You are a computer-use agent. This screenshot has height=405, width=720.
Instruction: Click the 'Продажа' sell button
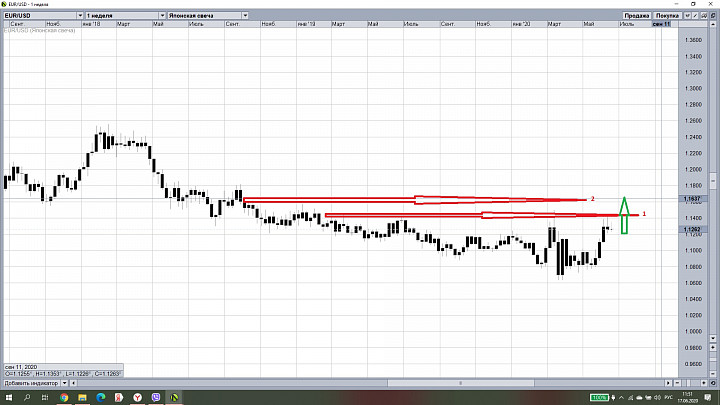pyautogui.click(x=636, y=16)
